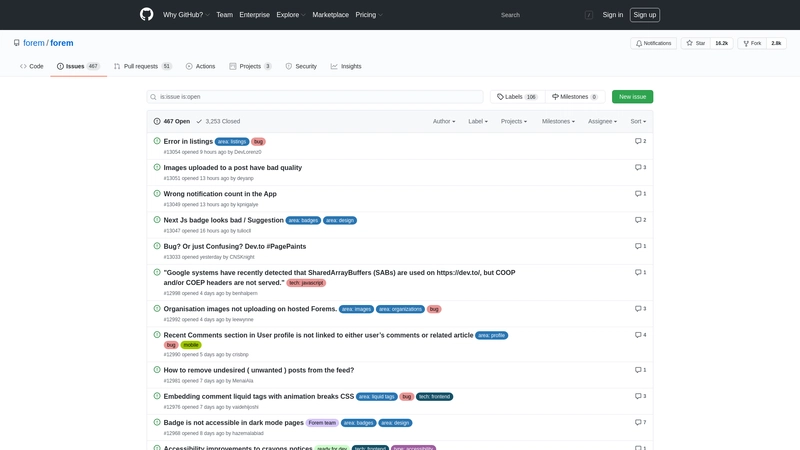The width and height of the screenshot is (800, 450).
Task: Open comments of Wrong notification count issue
Action: (x=640, y=194)
